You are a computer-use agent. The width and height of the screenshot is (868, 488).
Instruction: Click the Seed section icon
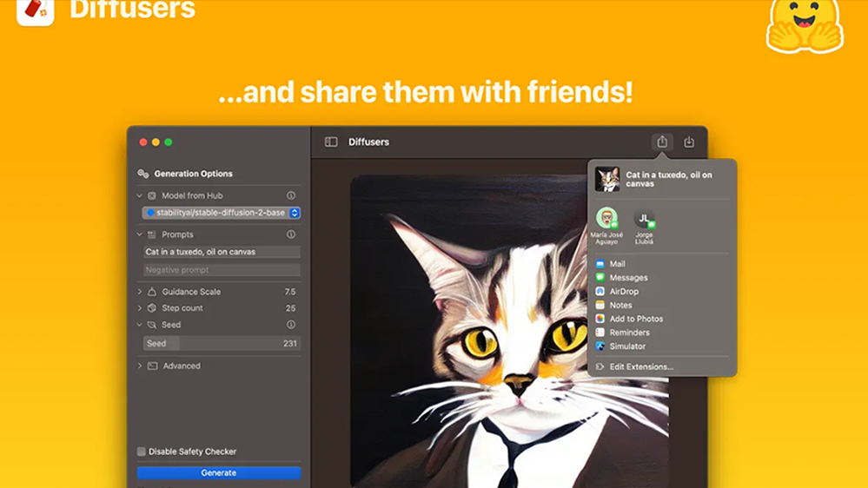(152, 325)
